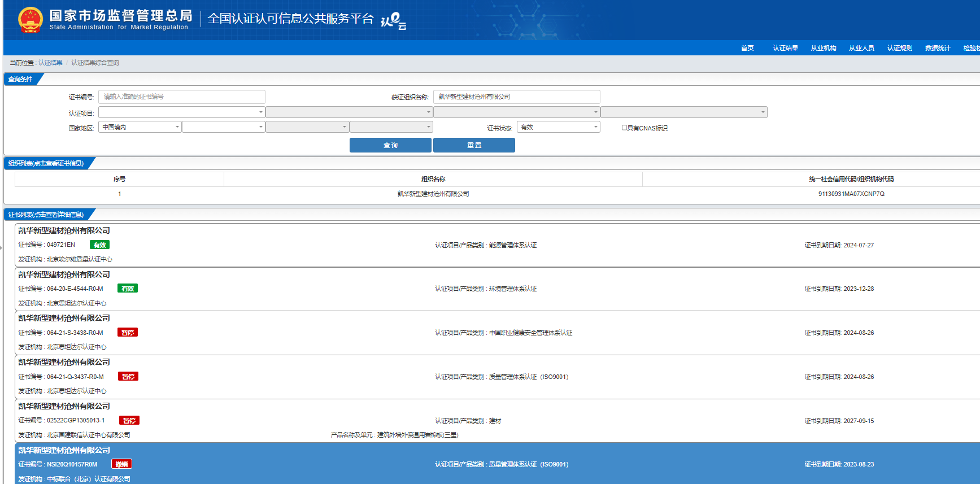Open the 认证结果 navigation menu
This screenshot has width=980, height=484.
tap(785, 48)
